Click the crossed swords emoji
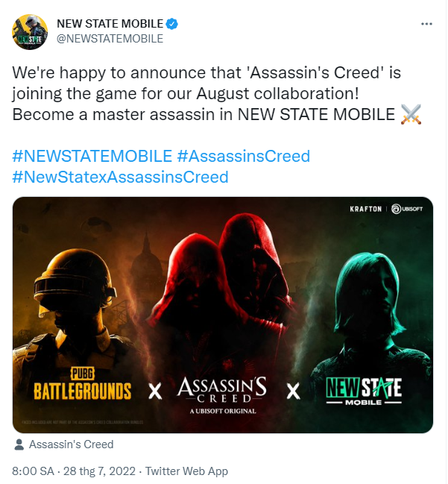Viewport: 448px width, 484px height. pyautogui.click(x=411, y=115)
